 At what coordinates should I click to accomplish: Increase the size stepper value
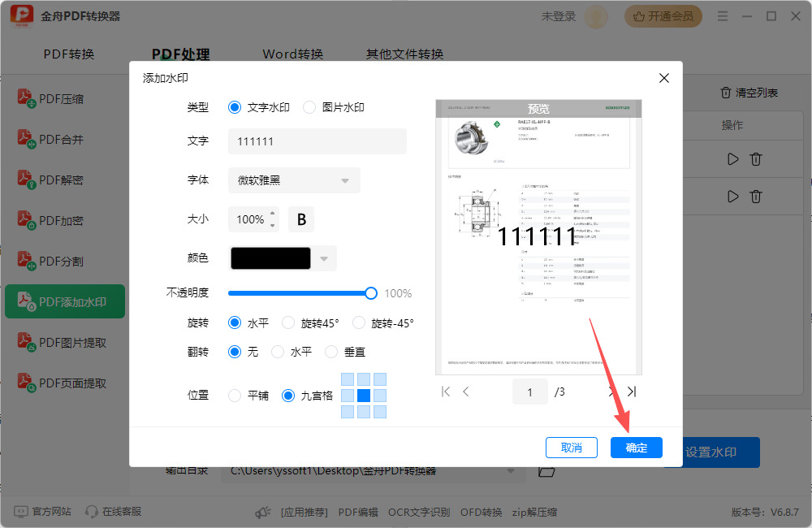coord(272,213)
